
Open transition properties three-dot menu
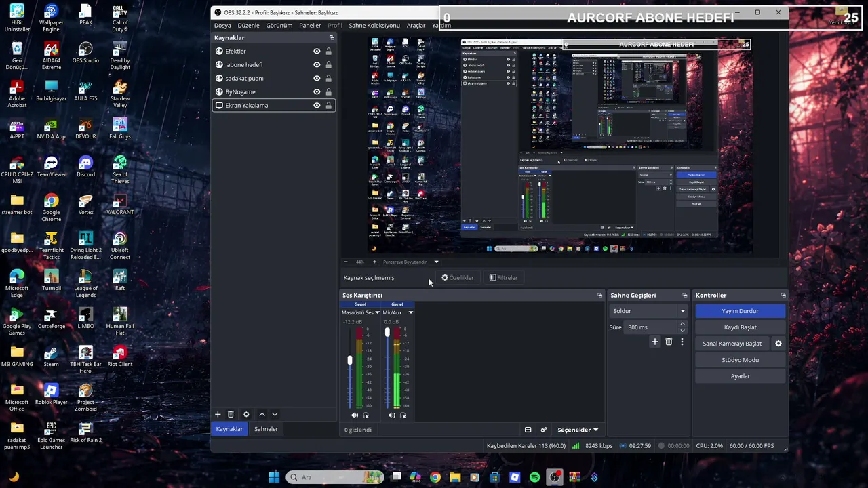[682, 342]
